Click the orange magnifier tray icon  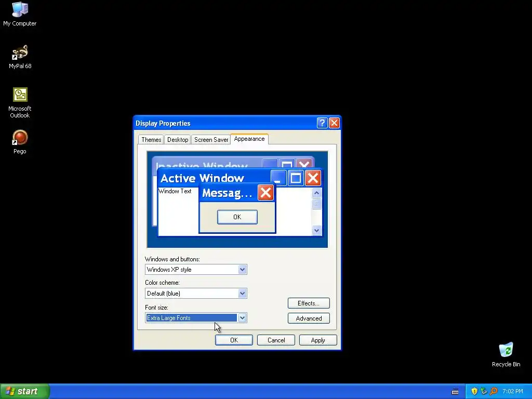coord(494,391)
